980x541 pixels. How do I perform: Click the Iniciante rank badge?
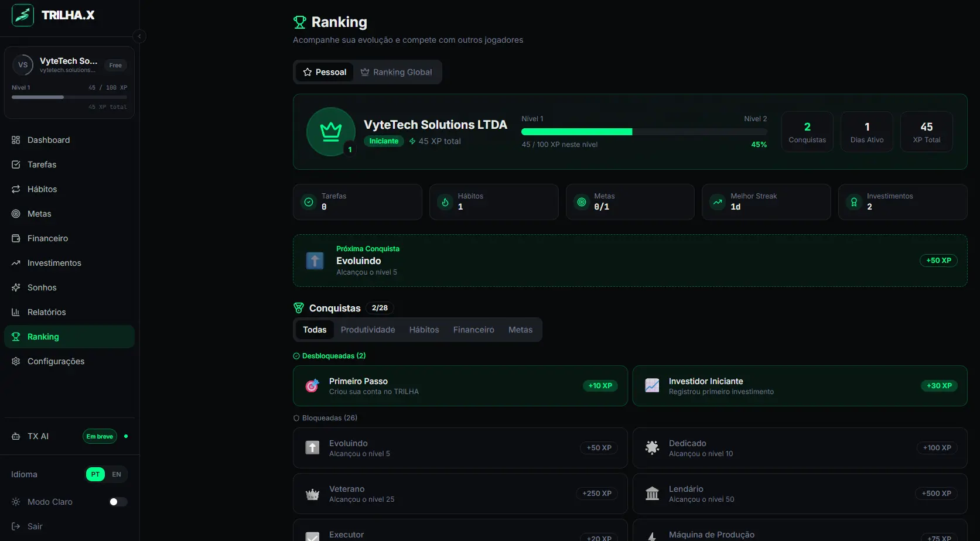click(384, 141)
